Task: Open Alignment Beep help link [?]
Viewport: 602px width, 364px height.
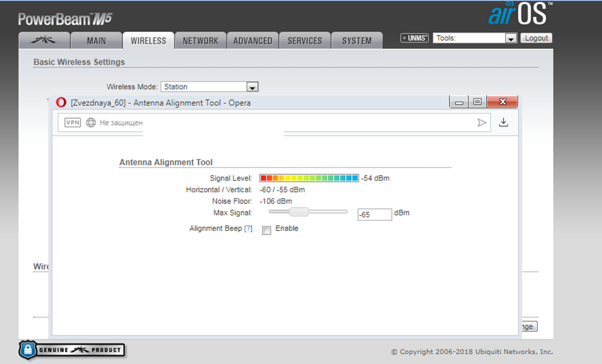Action: tap(248, 229)
